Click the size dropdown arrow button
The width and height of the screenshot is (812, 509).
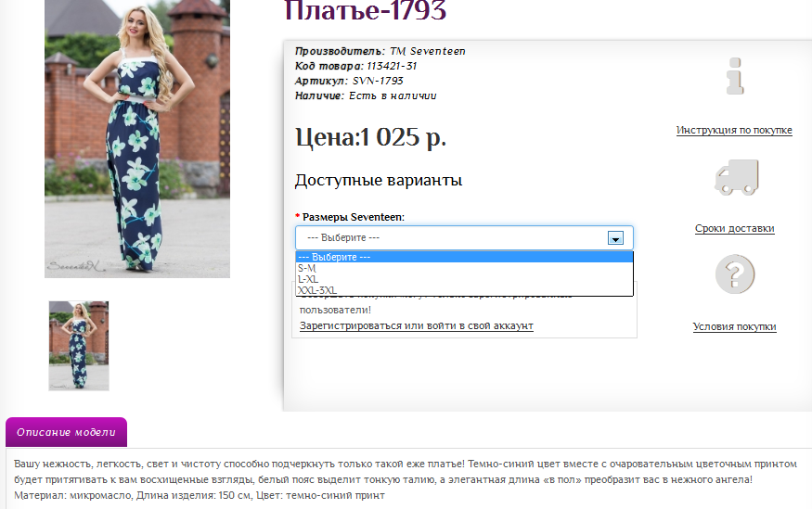click(x=615, y=238)
